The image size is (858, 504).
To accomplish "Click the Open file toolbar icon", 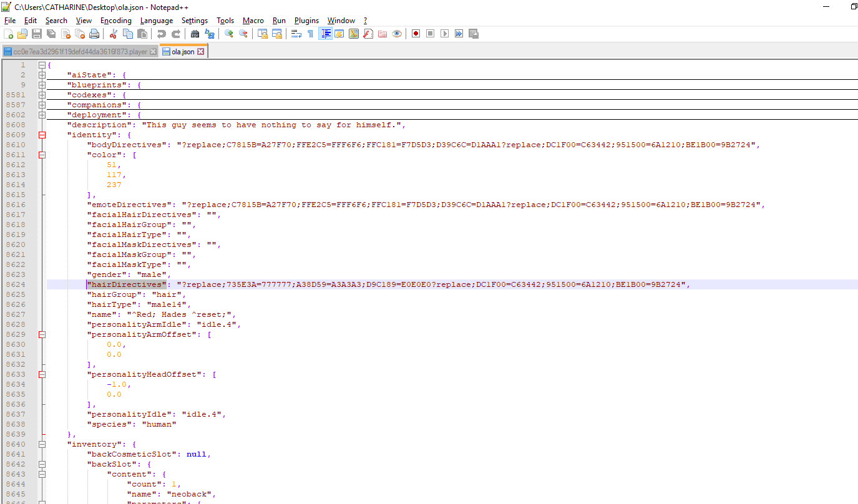I will point(22,34).
